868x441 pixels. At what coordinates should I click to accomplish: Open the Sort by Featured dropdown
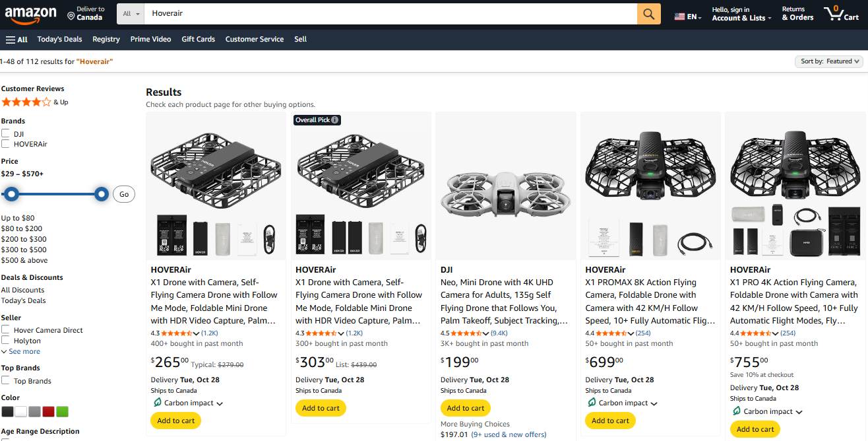coord(830,61)
